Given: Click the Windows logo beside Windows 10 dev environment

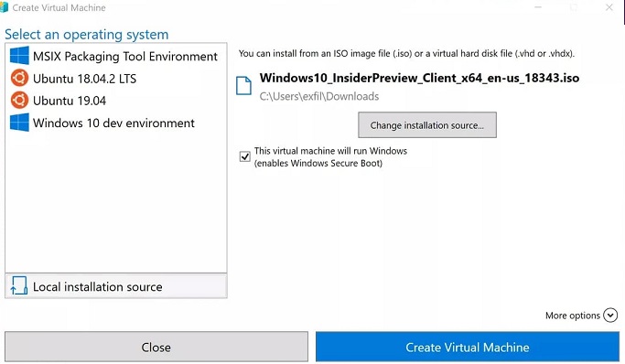Looking at the screenshot, I should point(19,123).
